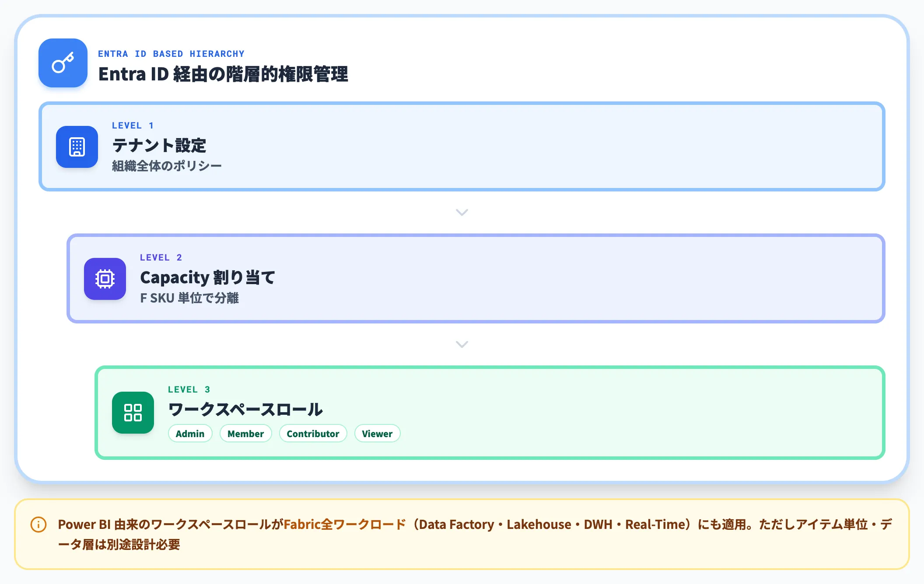Select the Member role badge
Image resolution: width=924 pixels, height=584 pixels.
point(245,434)
